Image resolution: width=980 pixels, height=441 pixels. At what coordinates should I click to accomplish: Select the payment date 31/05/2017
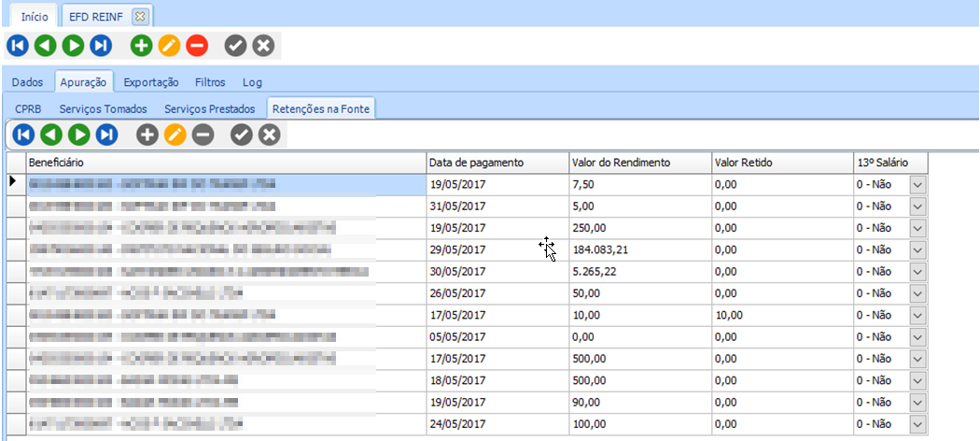(x=497, y=206)
